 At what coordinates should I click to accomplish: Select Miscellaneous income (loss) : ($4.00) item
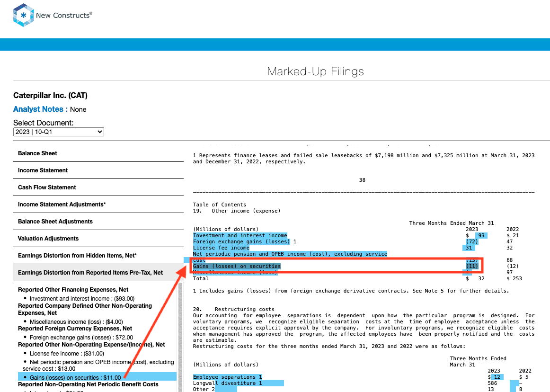[76, 322]
